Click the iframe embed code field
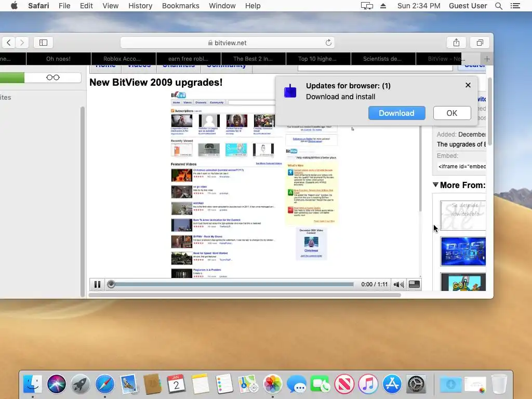Viewport: 532px width, 399px height. click(x=462, y=167)
